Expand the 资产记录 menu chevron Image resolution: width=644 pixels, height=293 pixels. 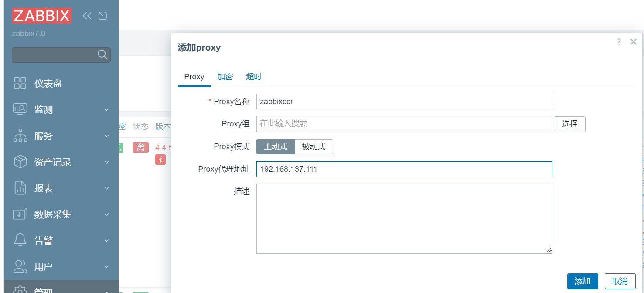point(107,162)
